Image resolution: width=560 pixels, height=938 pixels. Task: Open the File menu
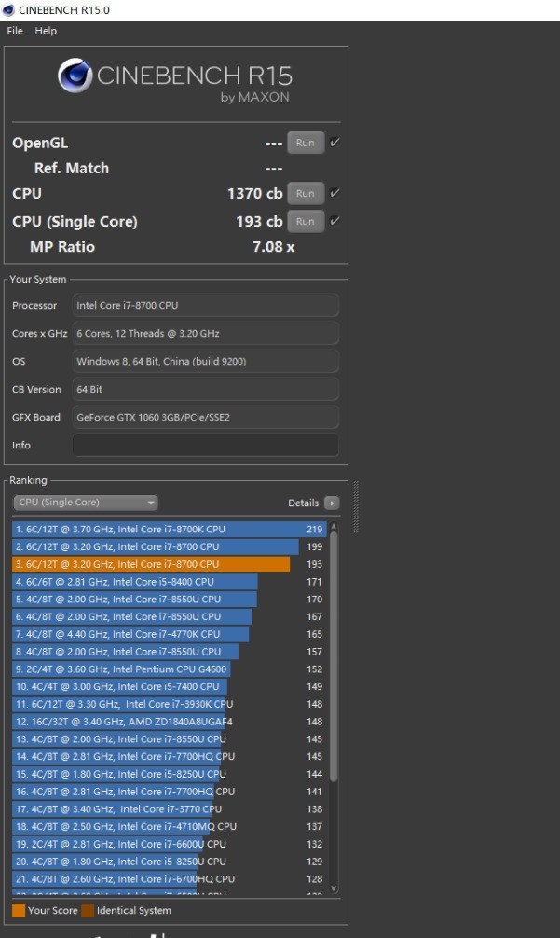coord(15,31)
